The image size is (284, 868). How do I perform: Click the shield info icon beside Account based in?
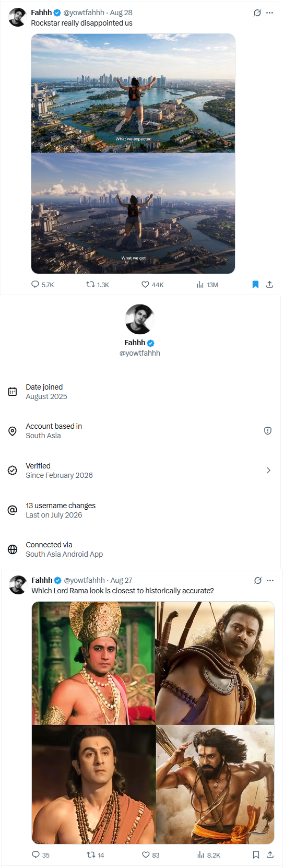click(x=268, y=431)
